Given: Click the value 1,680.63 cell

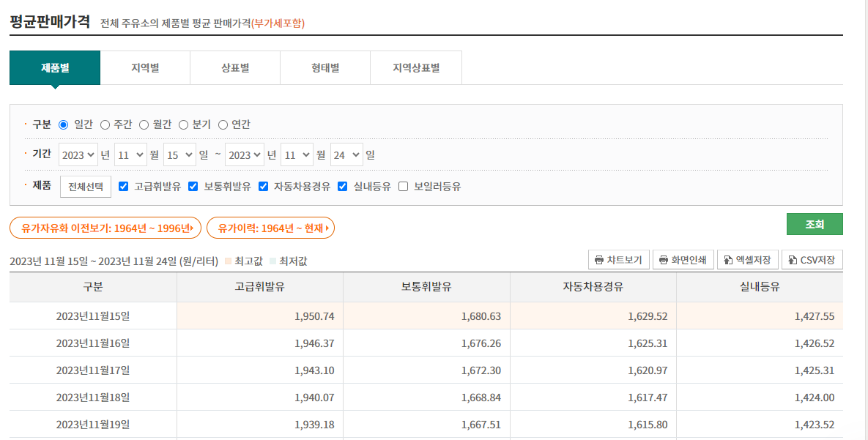Looking at the screenshot, I should (x=427, y=316).
